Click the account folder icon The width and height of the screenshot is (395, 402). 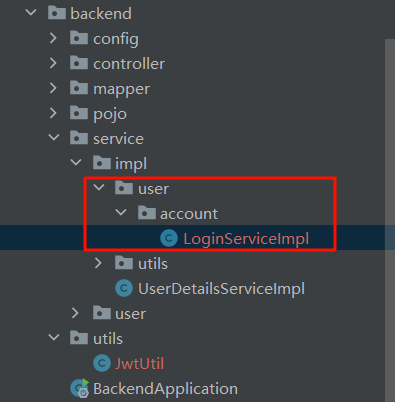(x=147, y=213)
